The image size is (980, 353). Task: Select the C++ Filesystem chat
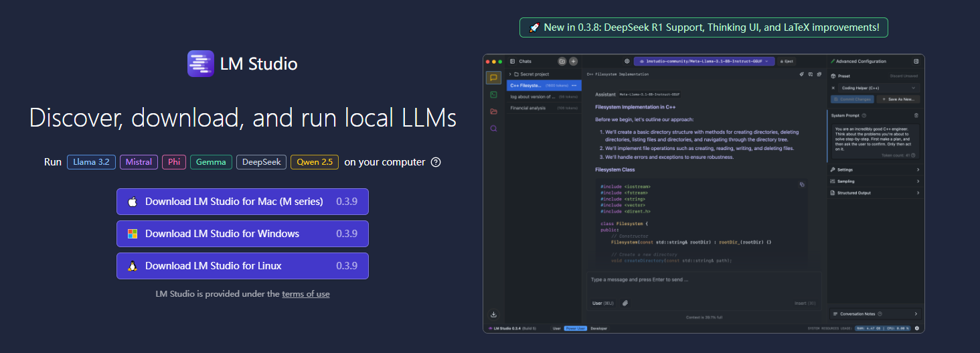[x=544, y=86]
